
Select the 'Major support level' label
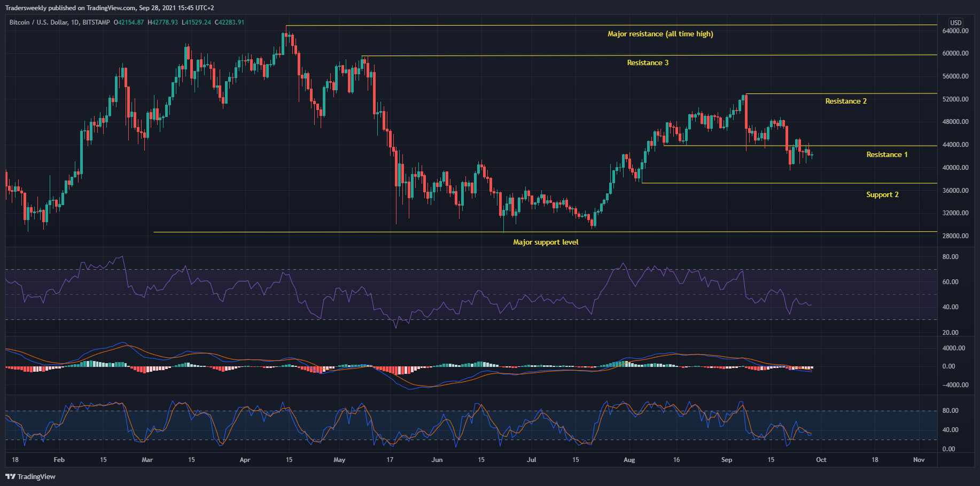pos(546,242)
